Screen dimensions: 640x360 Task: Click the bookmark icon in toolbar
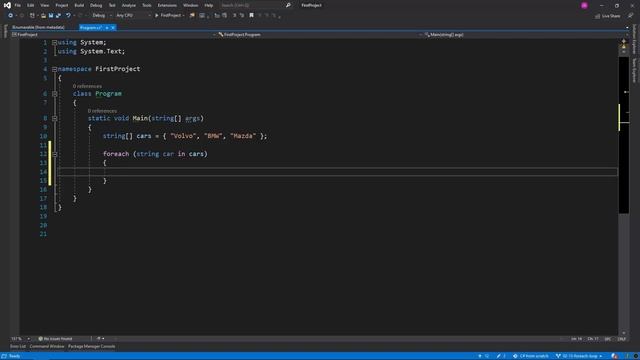click(x=251, y=16)
